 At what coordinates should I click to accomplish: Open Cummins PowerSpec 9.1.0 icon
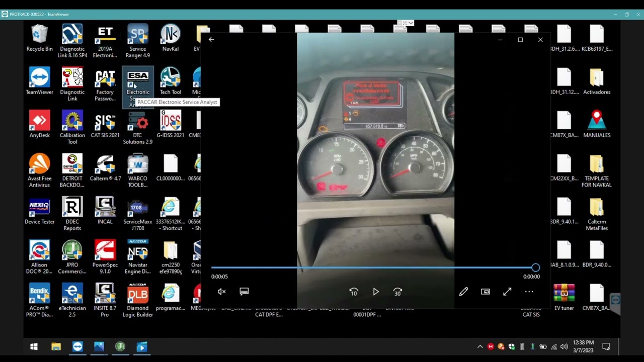click(105, 257)
